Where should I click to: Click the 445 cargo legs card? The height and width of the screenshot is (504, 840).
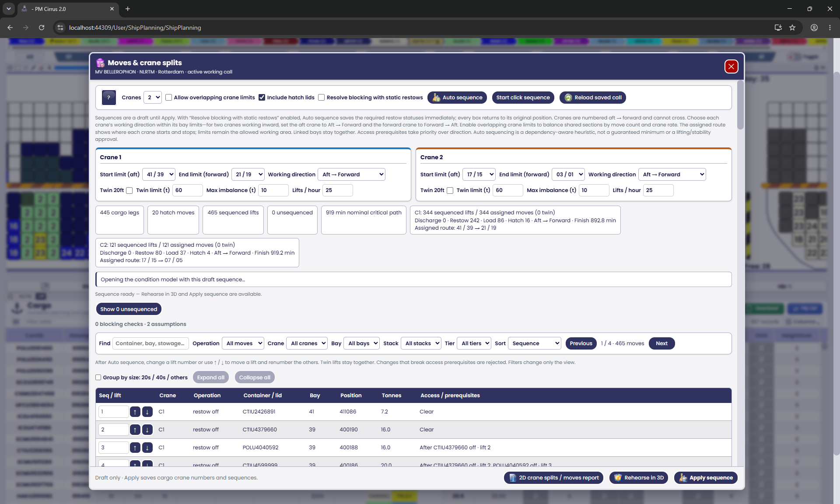click(119, 220)
